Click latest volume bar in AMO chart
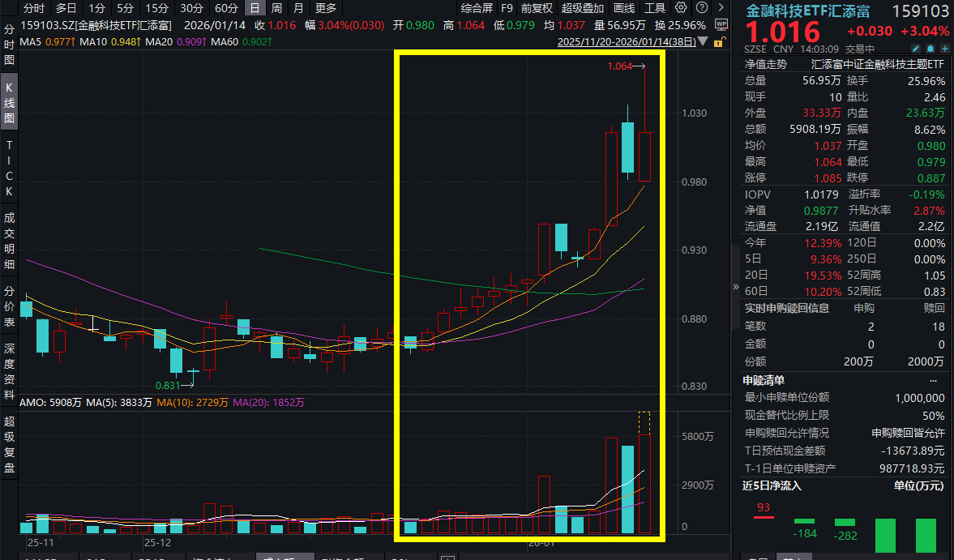 (x=644, y=483)
